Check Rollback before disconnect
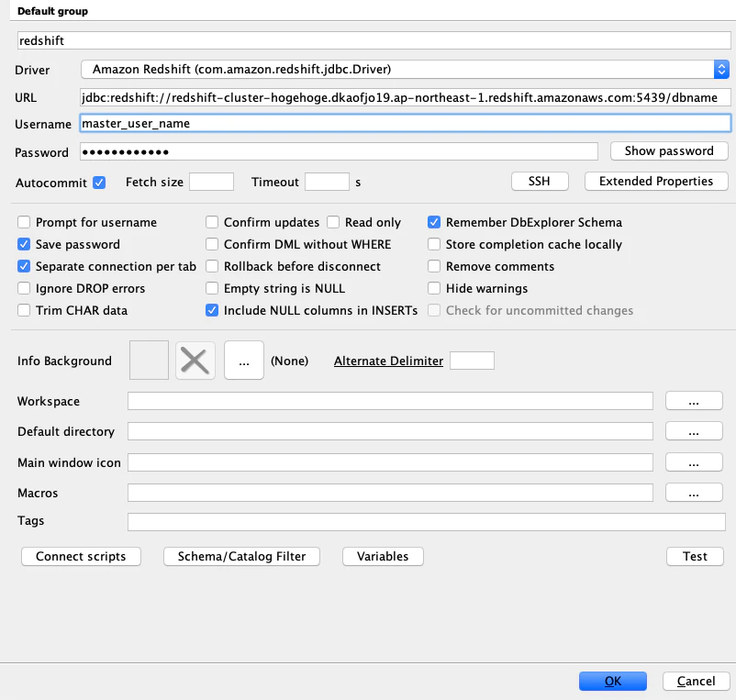This screenshot has width=736, height=700. 212,266
